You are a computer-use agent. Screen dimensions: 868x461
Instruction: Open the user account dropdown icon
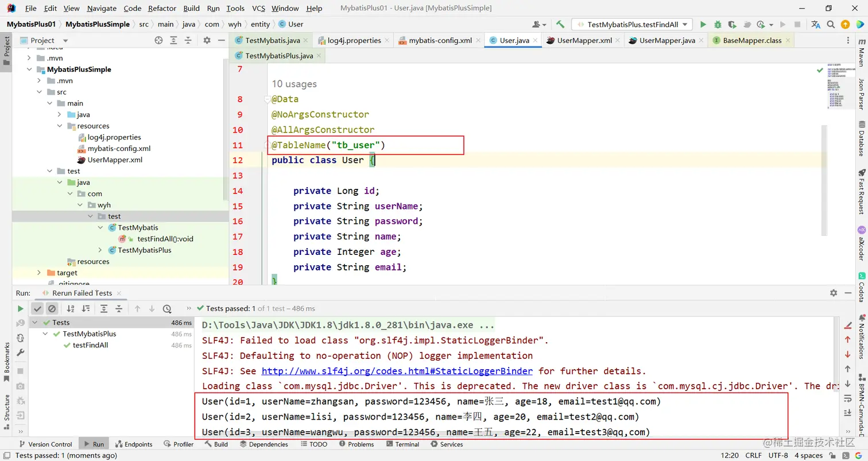coord(539,25)
